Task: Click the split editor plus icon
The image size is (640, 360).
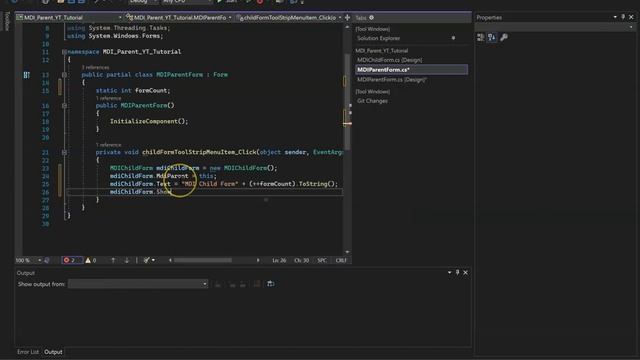Action: (x=347, y=18)
